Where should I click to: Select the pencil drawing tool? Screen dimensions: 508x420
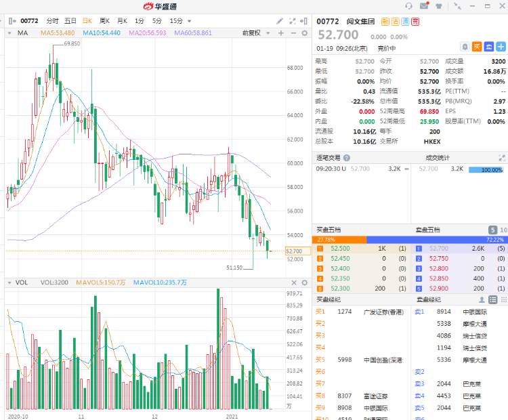(280, 21)
